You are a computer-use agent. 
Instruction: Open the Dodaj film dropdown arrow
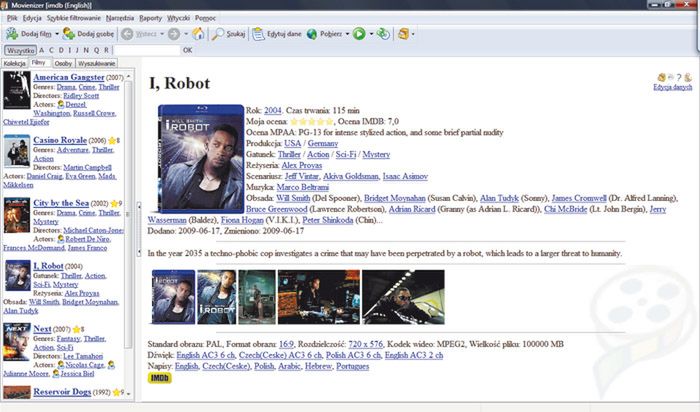coord(55,33)
